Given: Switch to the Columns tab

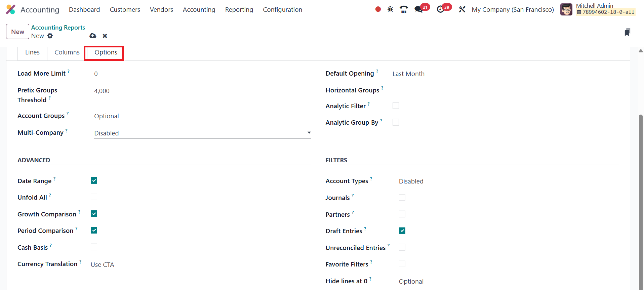Looking at the screenshot, I should [67, 52].
